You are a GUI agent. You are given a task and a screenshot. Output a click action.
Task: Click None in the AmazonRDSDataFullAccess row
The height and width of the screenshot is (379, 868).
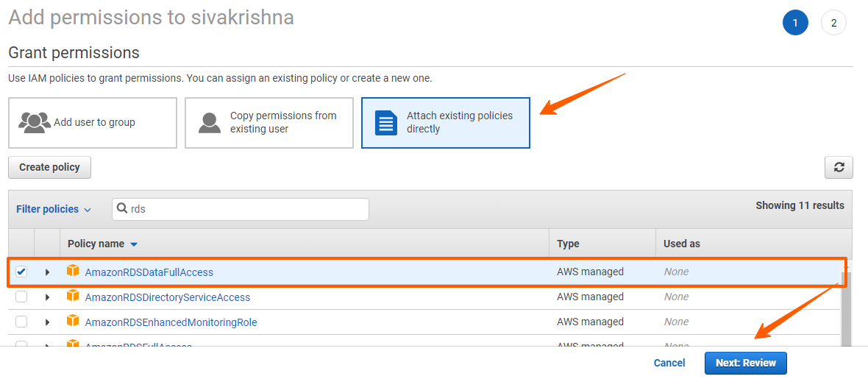click(x=677, y=272)
